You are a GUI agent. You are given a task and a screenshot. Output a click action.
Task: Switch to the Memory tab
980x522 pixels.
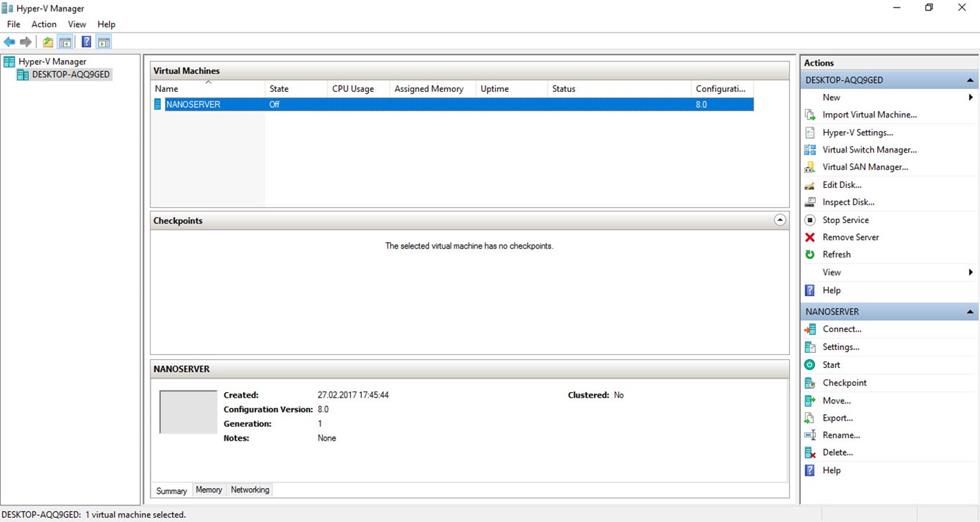(x=209, y=490)
